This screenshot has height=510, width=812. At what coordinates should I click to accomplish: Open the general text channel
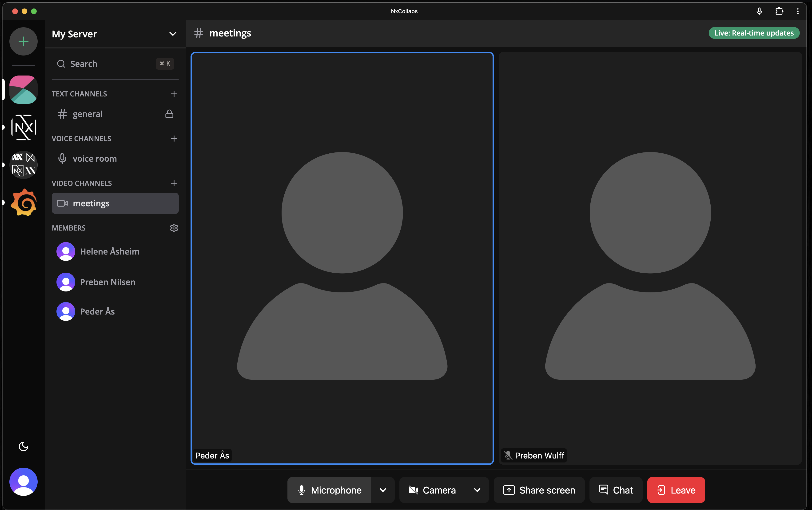[x=88, y=114]
